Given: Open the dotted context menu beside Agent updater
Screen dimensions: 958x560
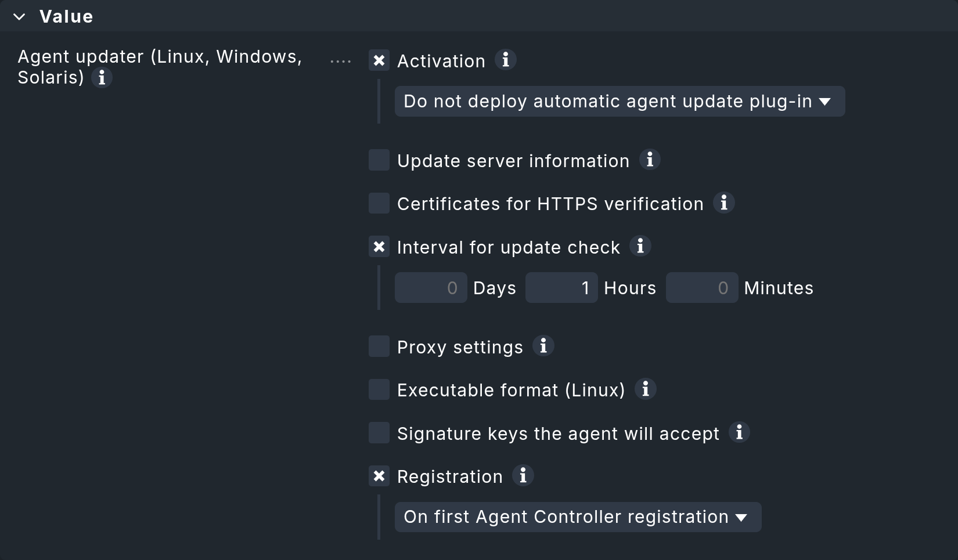Looking at the screenshot, I should (340, 60).
